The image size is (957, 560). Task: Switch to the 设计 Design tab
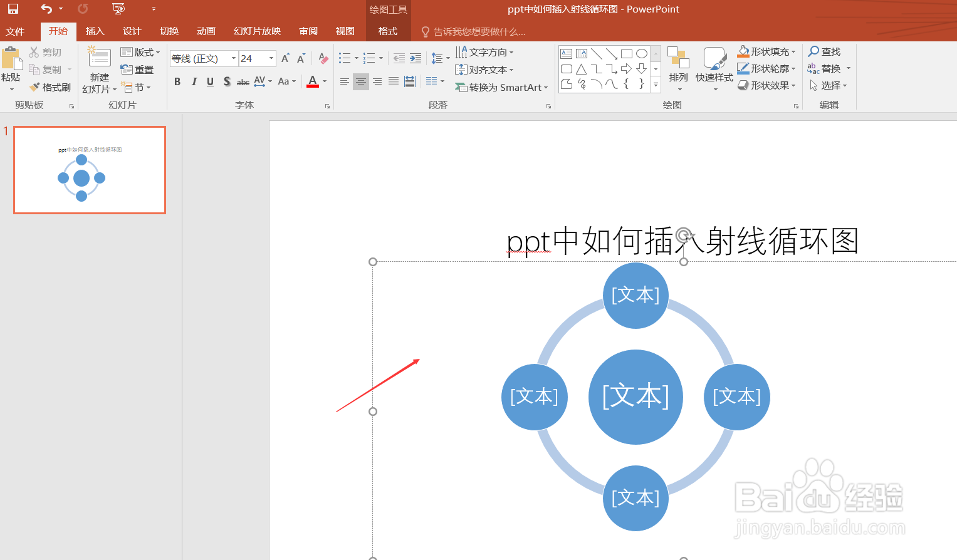pyautogui.click(x=132, y=31)
